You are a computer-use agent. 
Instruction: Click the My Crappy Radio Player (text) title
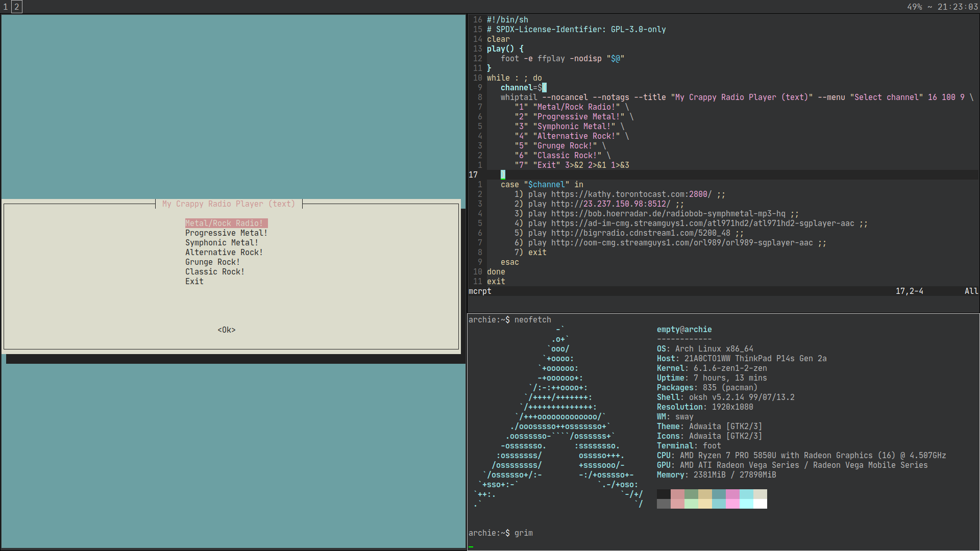pos(229,204)
